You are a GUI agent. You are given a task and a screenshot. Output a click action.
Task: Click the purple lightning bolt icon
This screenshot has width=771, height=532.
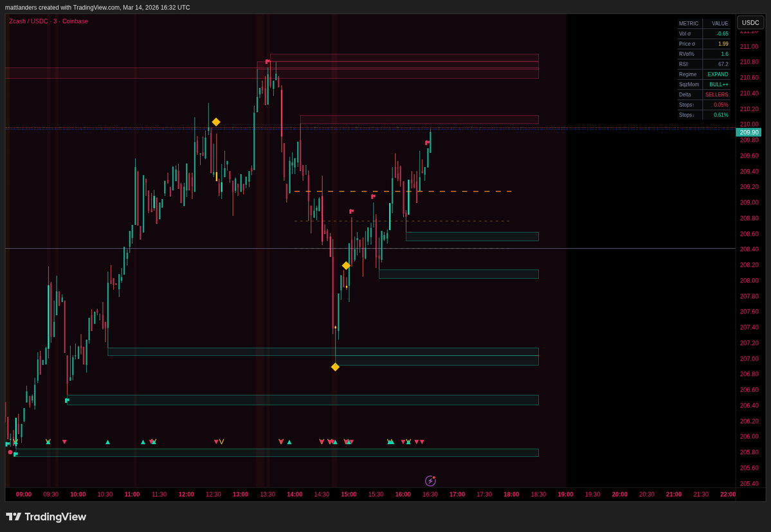coord(430,481)
